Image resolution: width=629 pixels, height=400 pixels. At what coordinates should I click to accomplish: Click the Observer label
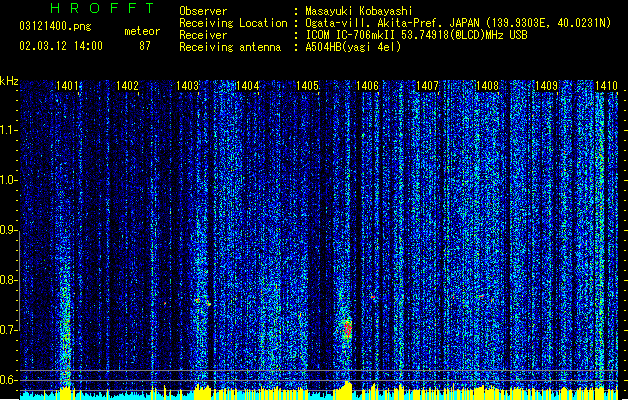[x=203, y=11]
